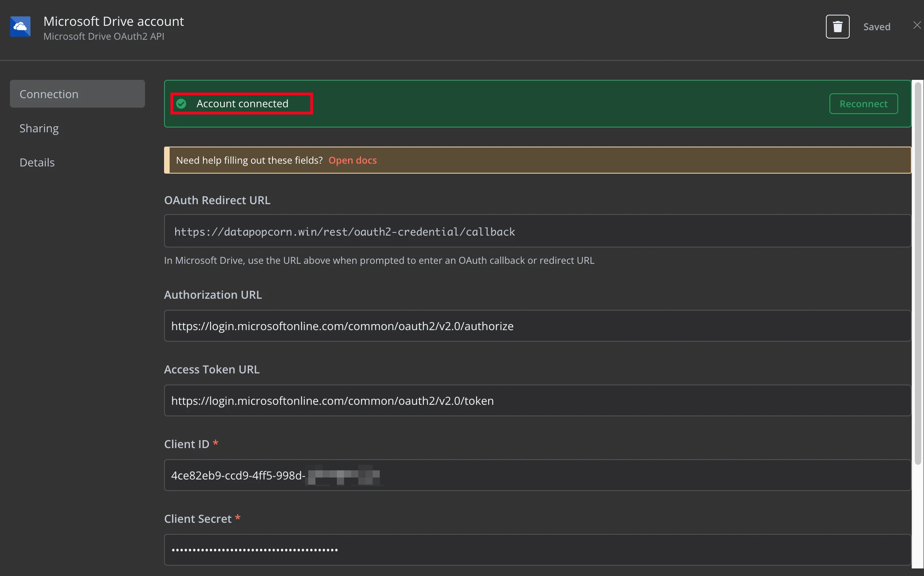Focus the Authorization URL input

click(537, 326)
